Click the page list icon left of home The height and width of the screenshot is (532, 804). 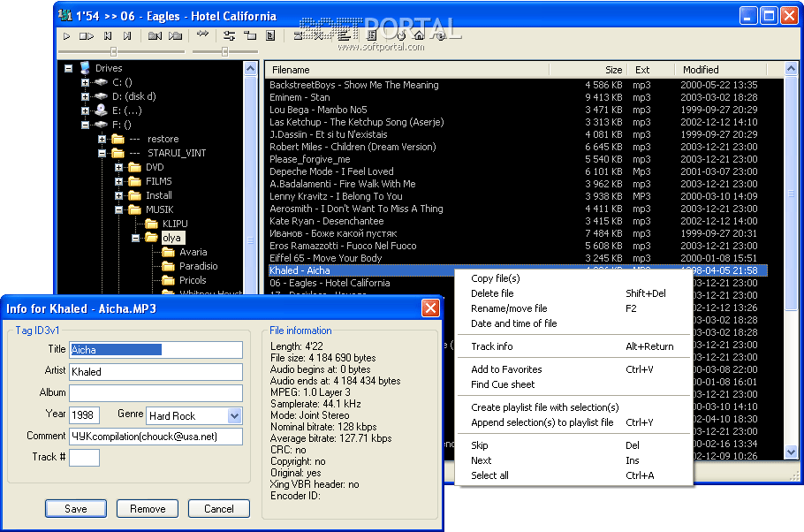tap(372, 34)
